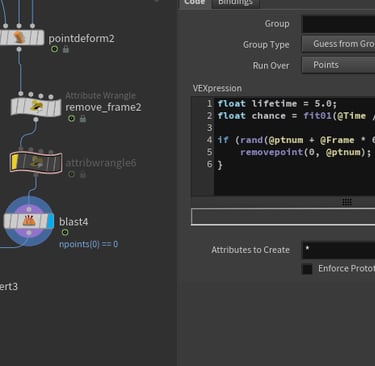Click the green badge under attribwrangle6

pos(71,174)
